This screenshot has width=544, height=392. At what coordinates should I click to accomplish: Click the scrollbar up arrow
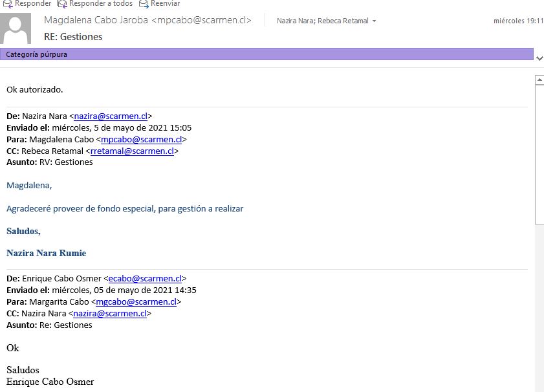click(x=539, y=80)
